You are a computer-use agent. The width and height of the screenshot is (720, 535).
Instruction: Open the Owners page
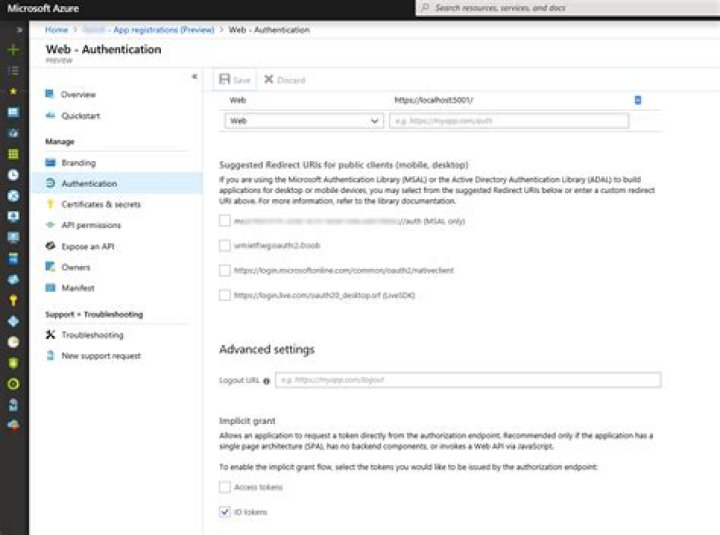click(x=76, y=267)
